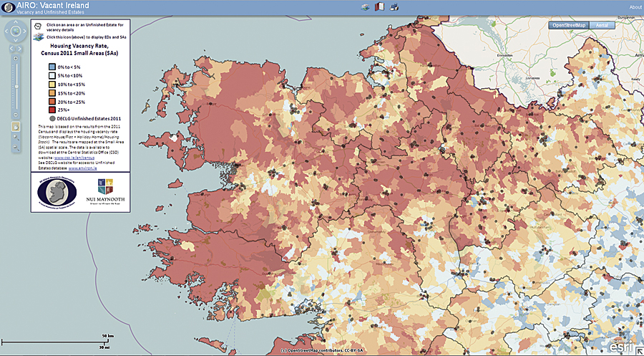This screenshot has width=644, height=356.
Task: Go to the previous map extent
Action: pos(11,49)
